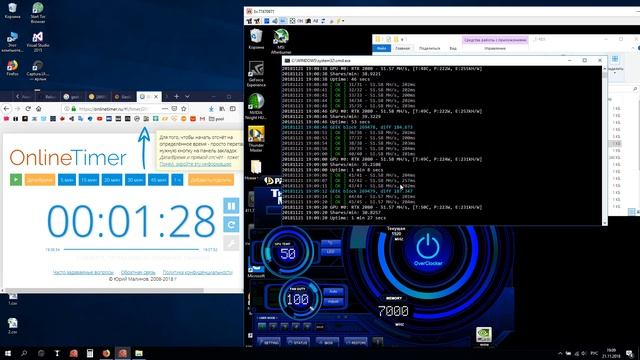Open Start Tor Browser desktop shortcut
Viewport: 640px width, 360px height.
click(38, 12)
